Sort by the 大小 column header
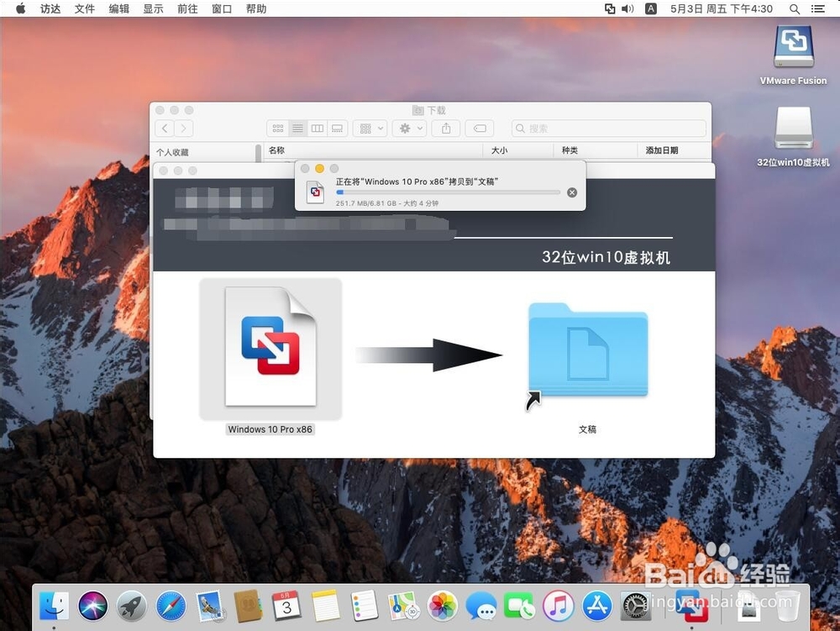The height and width of the screenshot is (631, 840). (x=499, y=150)
